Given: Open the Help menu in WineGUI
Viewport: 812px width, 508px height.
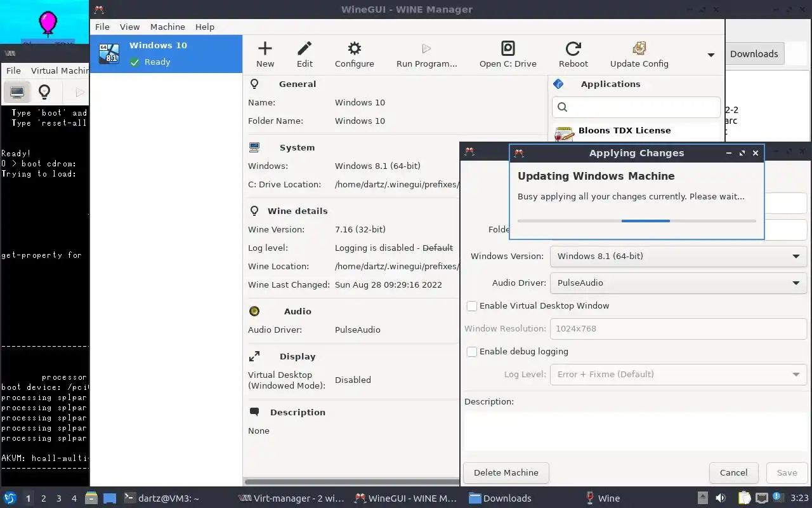Looking at the screenshot, I should pyautogui.click(x=205, y=27).
